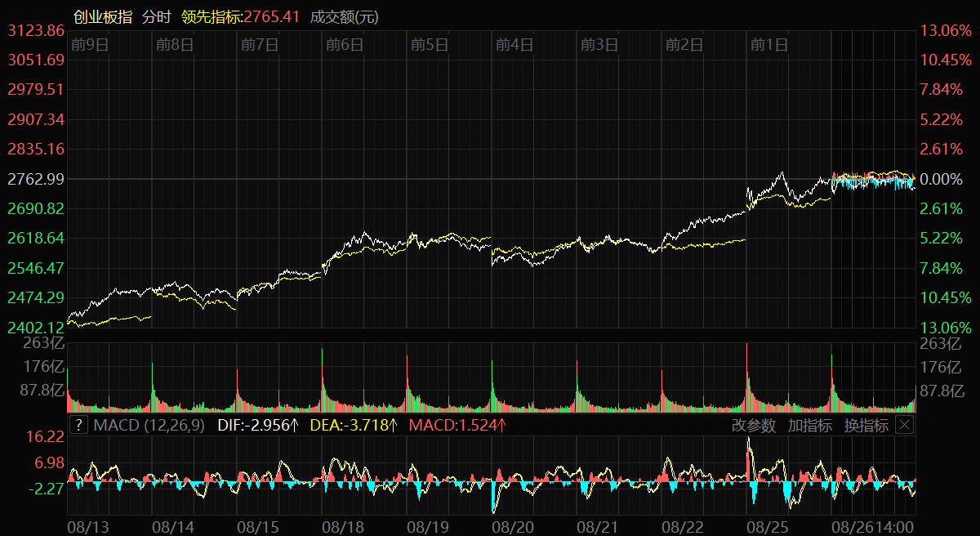
Task: Select the 前1日 day section label
Action: pos(769,45)
